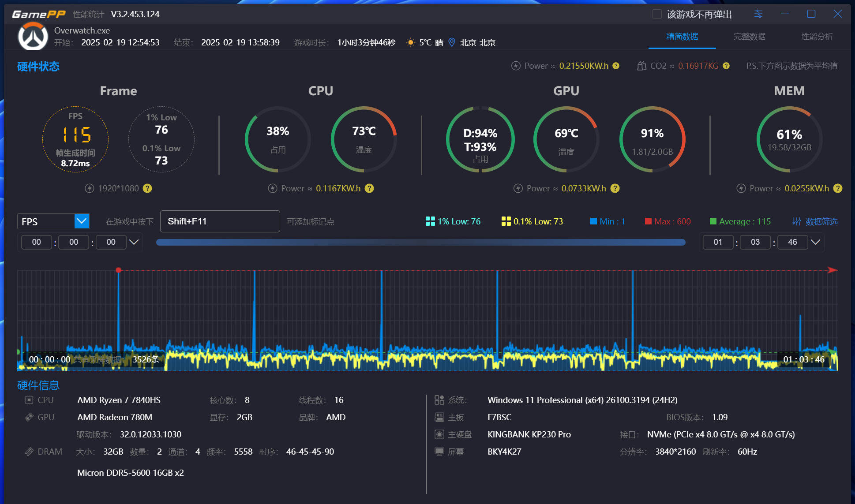Switch to the 完整数据 tab

coord(749,37)
